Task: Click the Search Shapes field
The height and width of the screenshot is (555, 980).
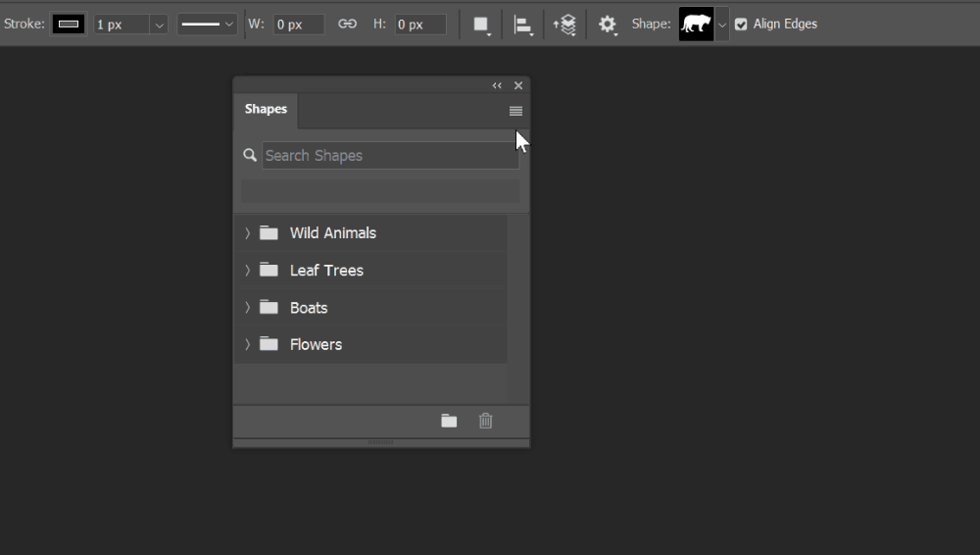Action: (390, 155)
